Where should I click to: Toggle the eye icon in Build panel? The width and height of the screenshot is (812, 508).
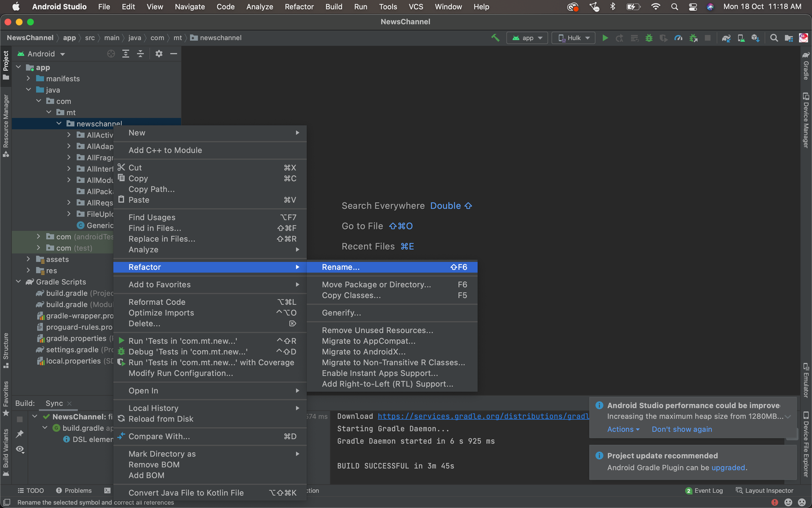point(20,449)
